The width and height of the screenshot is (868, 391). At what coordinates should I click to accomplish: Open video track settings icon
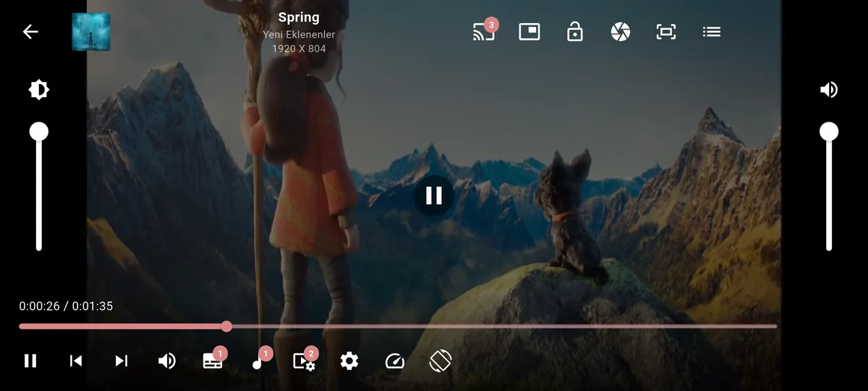point(304,360)
